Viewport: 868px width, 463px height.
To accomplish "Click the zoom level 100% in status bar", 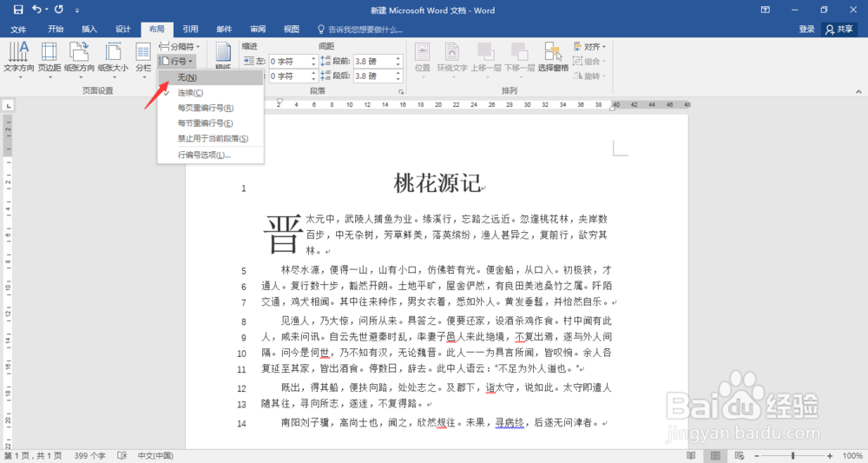I will [x=852, y=456].
